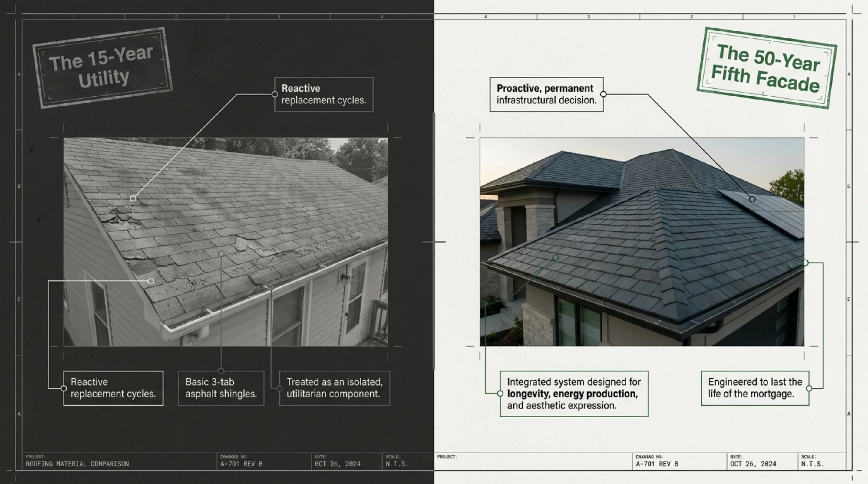Click the "Integrated system designed for longevity" callout
This screenshot has width=868, height=484.
574,394
